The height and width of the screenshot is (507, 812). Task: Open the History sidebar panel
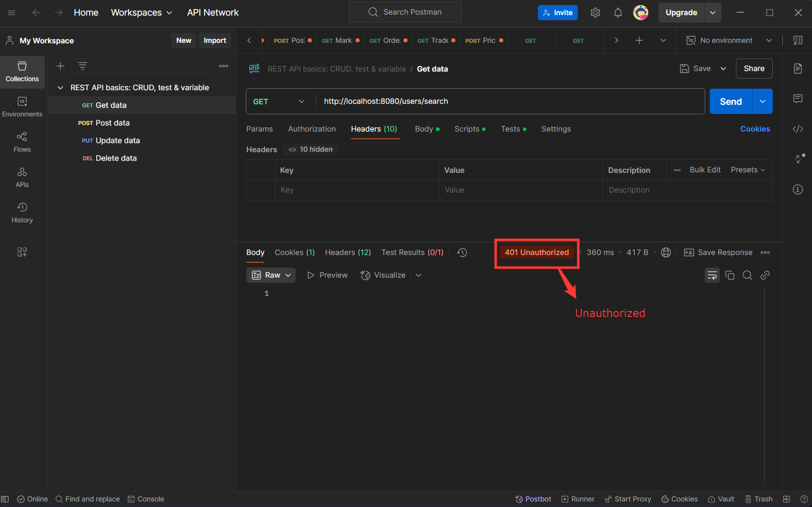pos(22,213)
